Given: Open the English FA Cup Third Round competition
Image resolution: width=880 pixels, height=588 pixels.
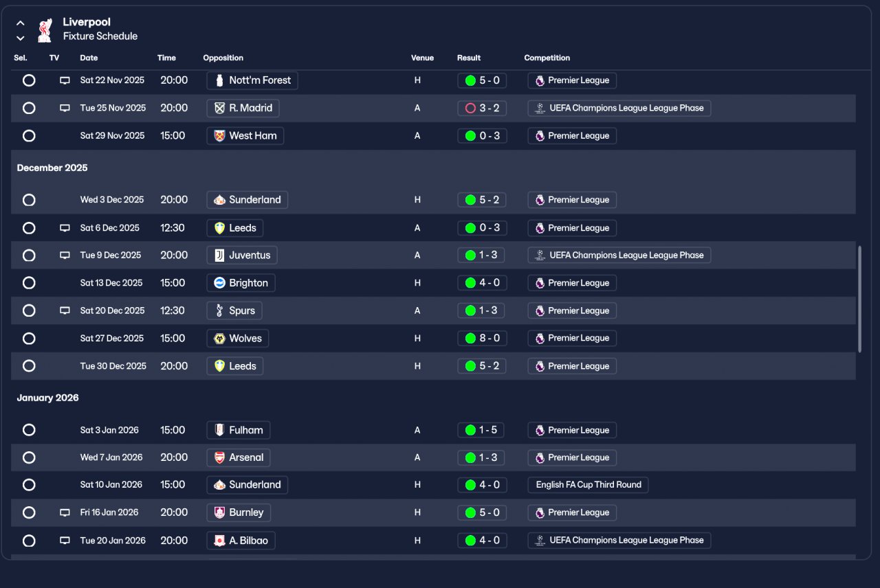Looking at the screenshot, I should tap(588, 485).
